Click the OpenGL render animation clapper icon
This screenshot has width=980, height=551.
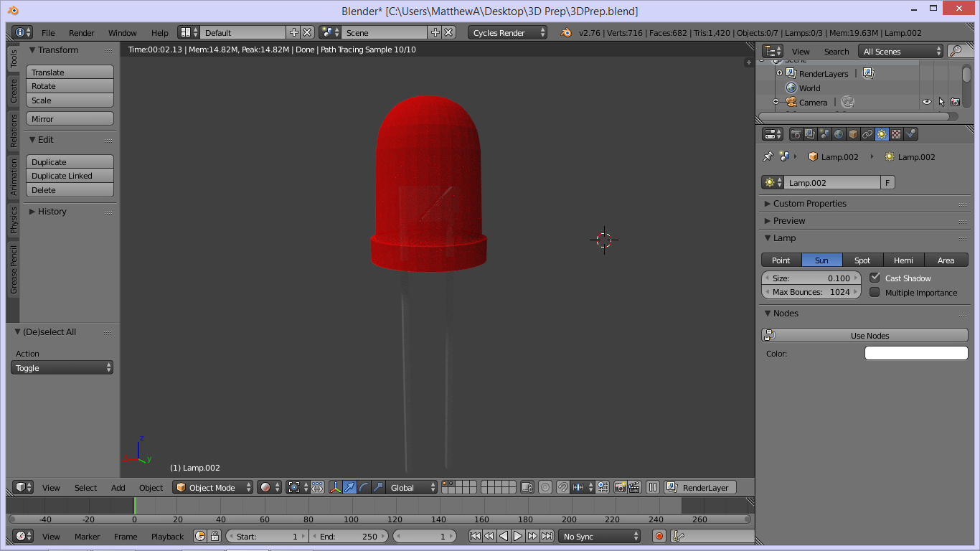coord(634,487)
